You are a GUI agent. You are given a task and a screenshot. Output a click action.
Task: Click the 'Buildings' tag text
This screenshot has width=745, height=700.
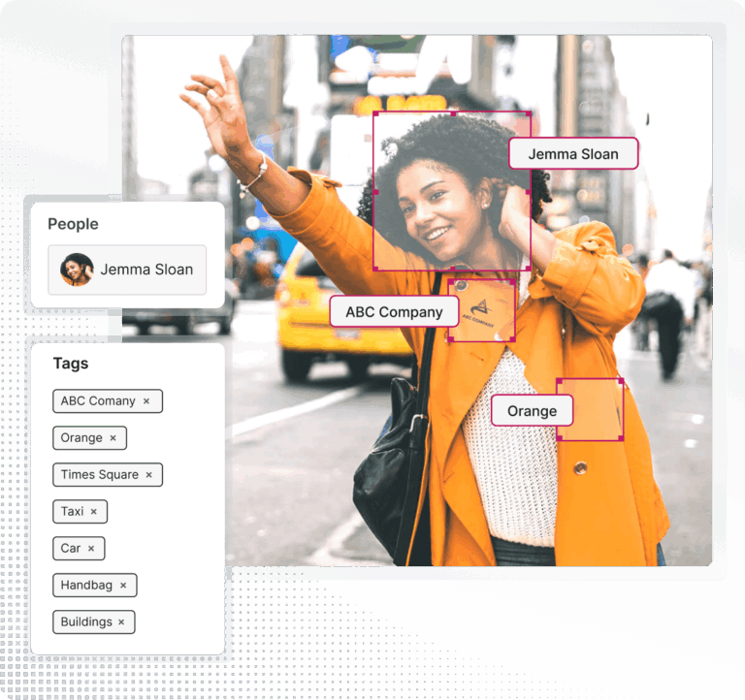click(x=86, y=622)
